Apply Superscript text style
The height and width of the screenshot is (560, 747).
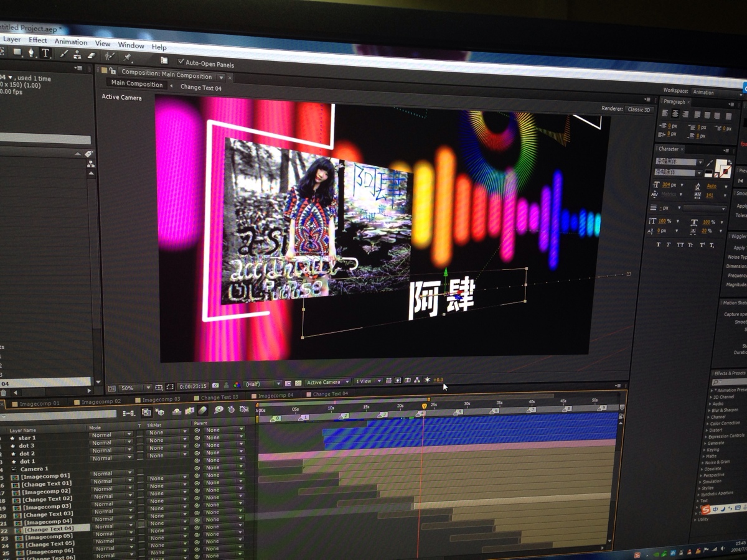(x=702, y=245)
